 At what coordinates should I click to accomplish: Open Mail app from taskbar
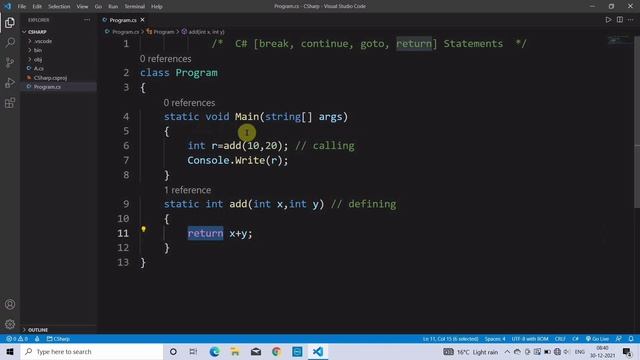click(256, 351)
